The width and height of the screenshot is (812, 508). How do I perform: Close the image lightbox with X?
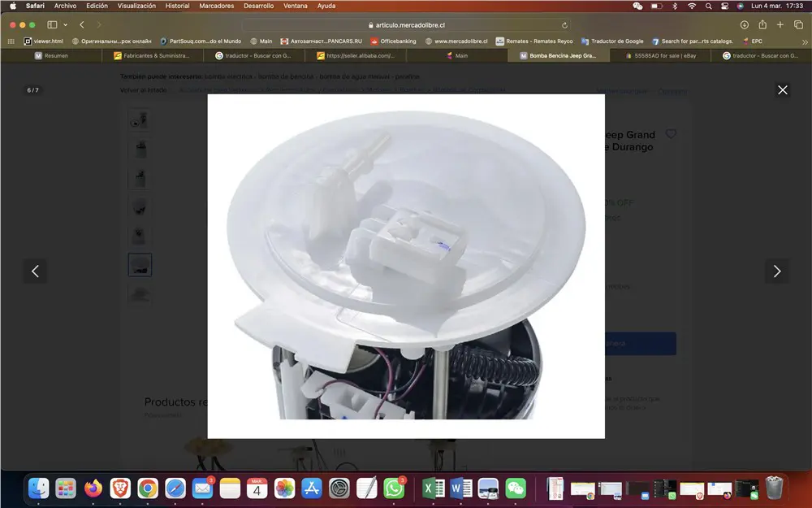782,90
